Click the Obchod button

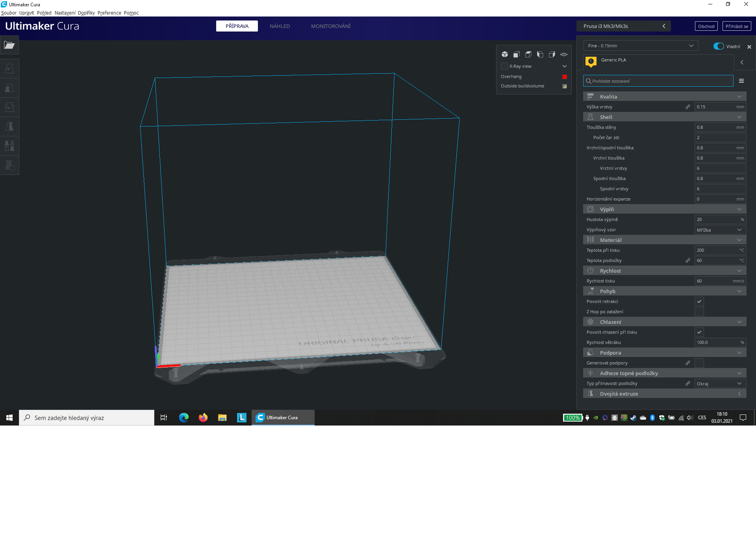point(706,26)
